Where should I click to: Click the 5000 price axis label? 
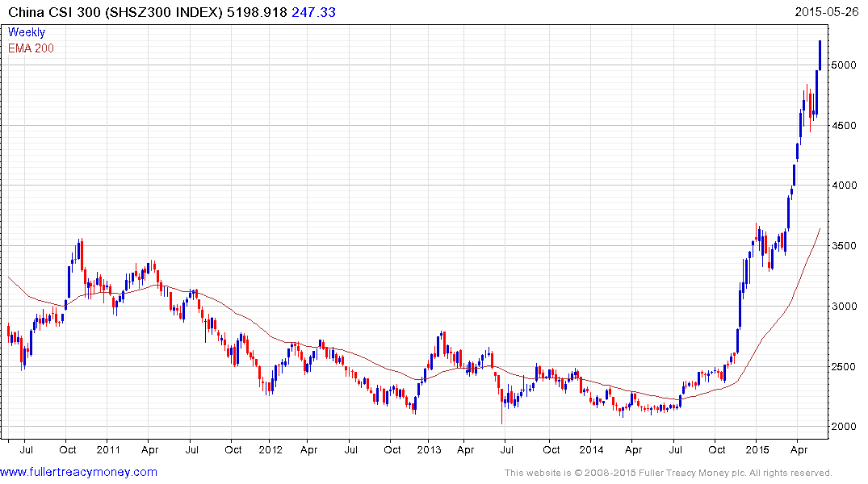[845, 65]
